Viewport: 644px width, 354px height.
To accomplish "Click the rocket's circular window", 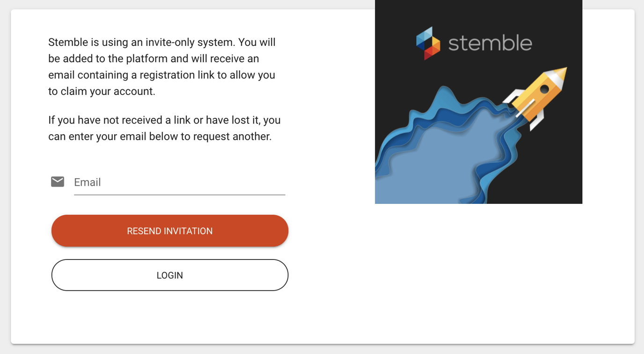I will (544, 89).
